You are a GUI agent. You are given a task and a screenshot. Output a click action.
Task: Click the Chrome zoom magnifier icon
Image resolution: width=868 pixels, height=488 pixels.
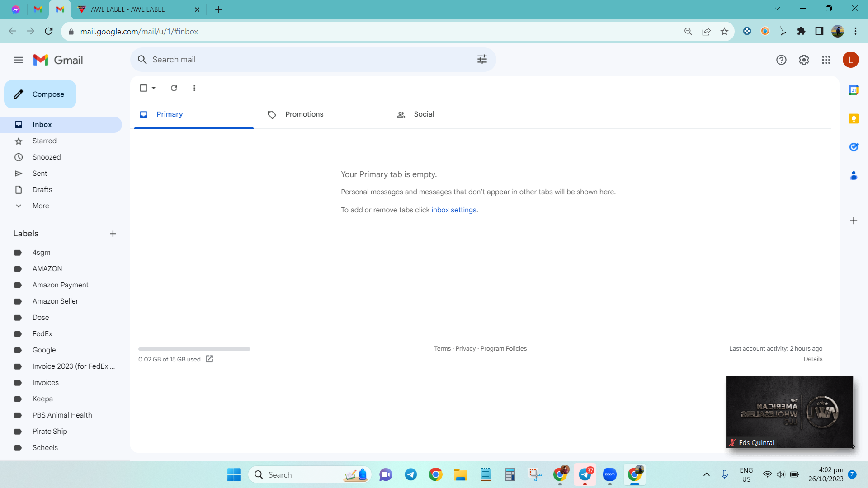(688, 32)
